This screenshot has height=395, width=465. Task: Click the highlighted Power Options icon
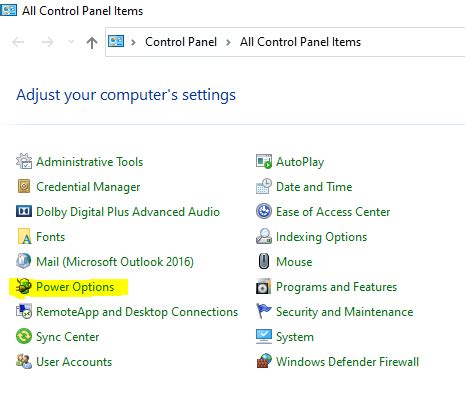tap(24, 286)
